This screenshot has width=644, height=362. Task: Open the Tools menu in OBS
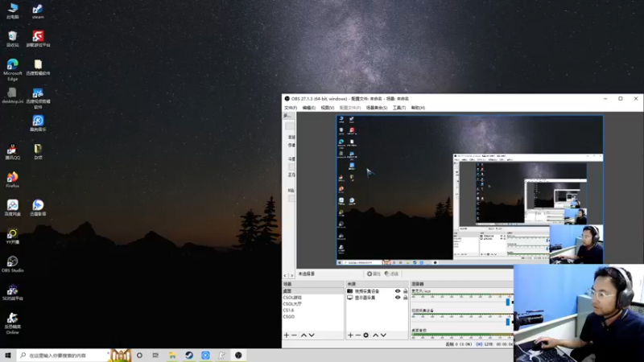(x=398, y=108)
